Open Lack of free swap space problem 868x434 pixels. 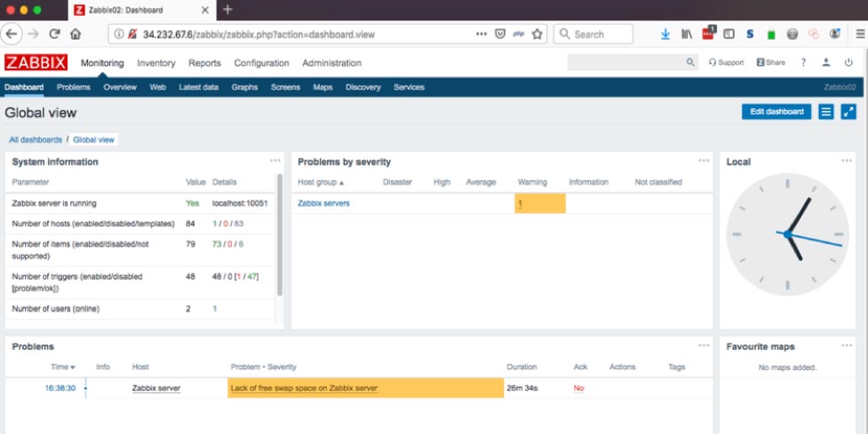click(x=304, y=388)
